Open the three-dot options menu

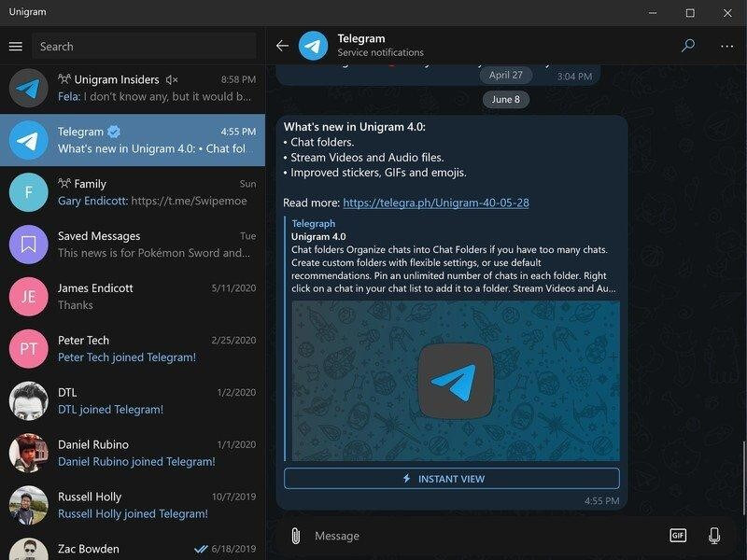[725, 44]
